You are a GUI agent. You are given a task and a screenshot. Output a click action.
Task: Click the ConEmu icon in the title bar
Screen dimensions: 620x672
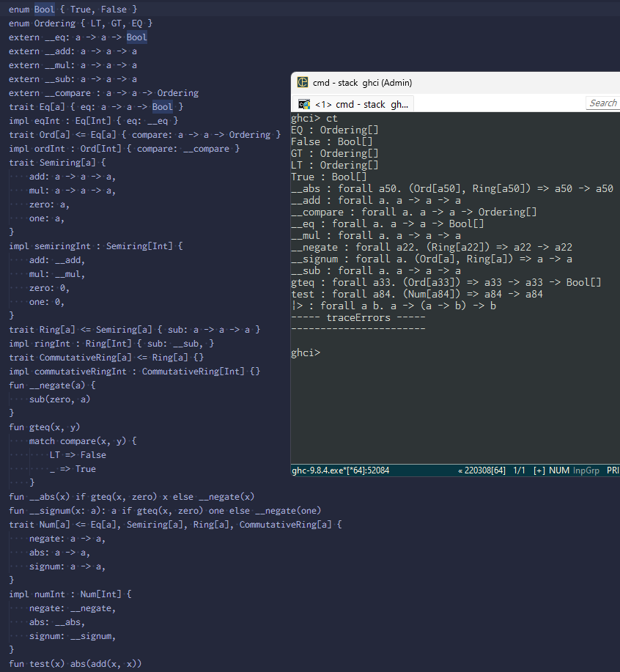tap(303, 82)
